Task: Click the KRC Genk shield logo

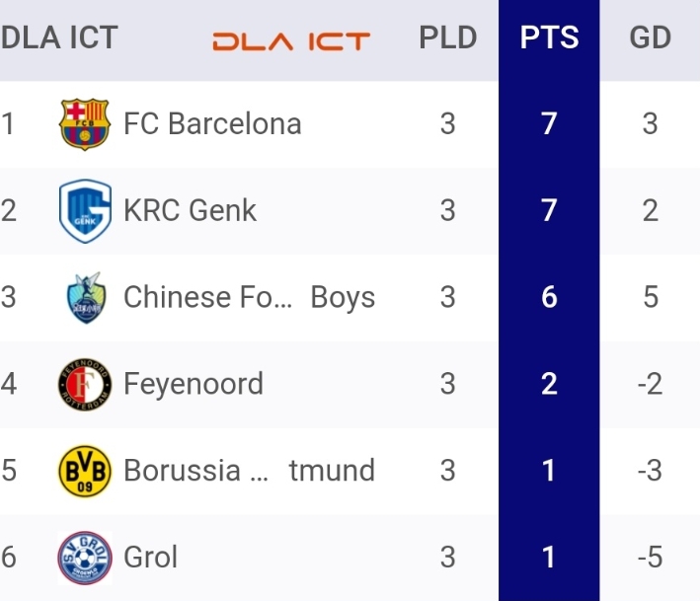Action: (x=85, y=211)
